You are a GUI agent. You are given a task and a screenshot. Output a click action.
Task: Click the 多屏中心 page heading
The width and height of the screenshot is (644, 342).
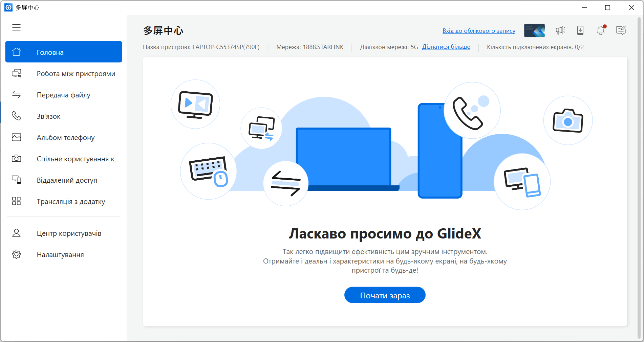click(163, 30)
